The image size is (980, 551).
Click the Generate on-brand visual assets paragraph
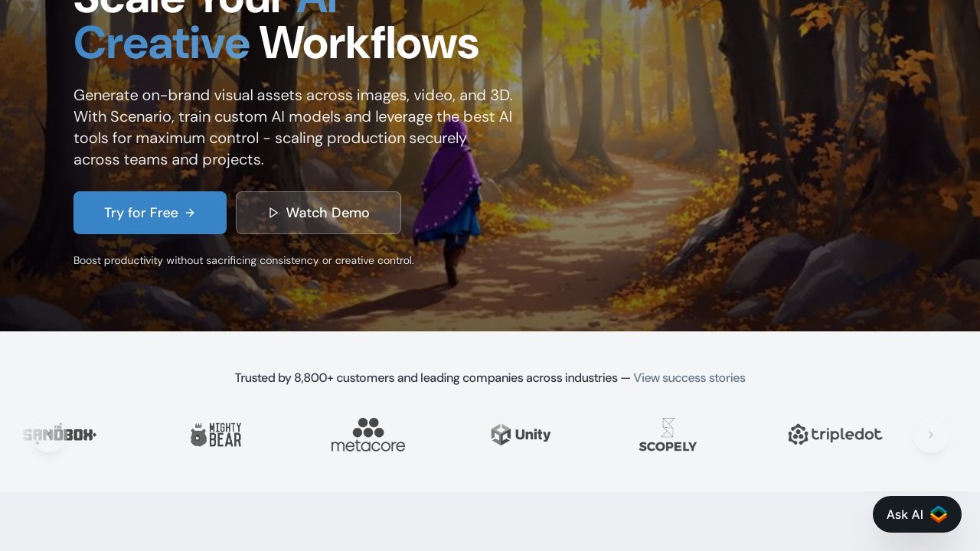pos(293,128)
